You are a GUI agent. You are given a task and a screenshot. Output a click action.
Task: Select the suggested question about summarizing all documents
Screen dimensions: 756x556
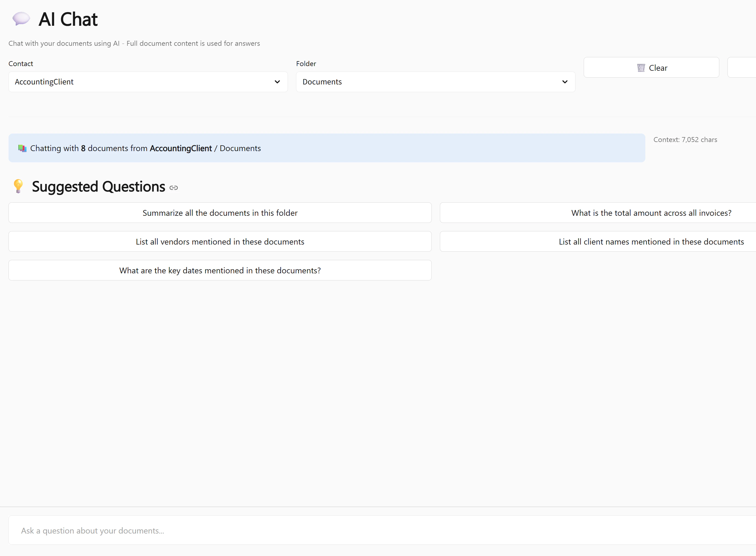pyautogui.click(x=220, y=213)
